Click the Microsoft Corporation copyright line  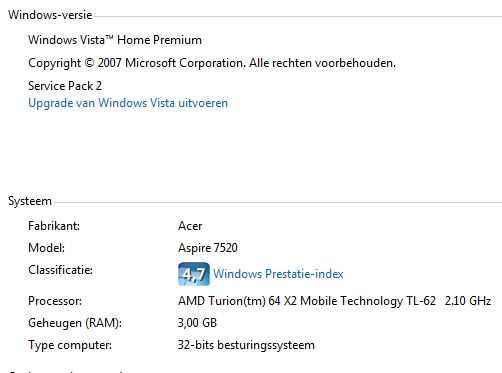click(x=212, y=63)
